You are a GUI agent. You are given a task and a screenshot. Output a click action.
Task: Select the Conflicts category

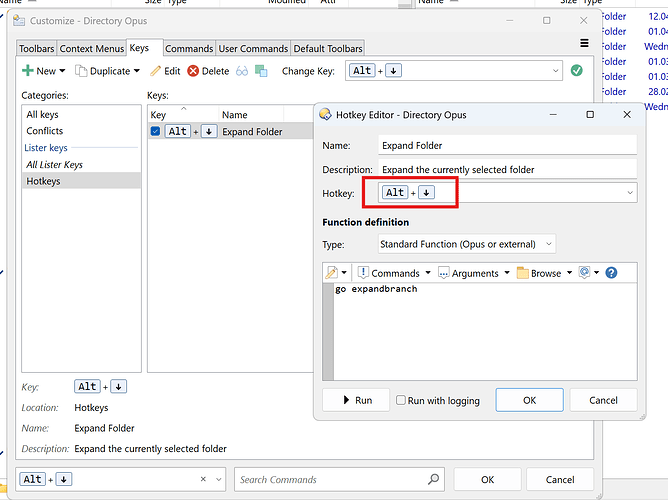click(81, 131)
